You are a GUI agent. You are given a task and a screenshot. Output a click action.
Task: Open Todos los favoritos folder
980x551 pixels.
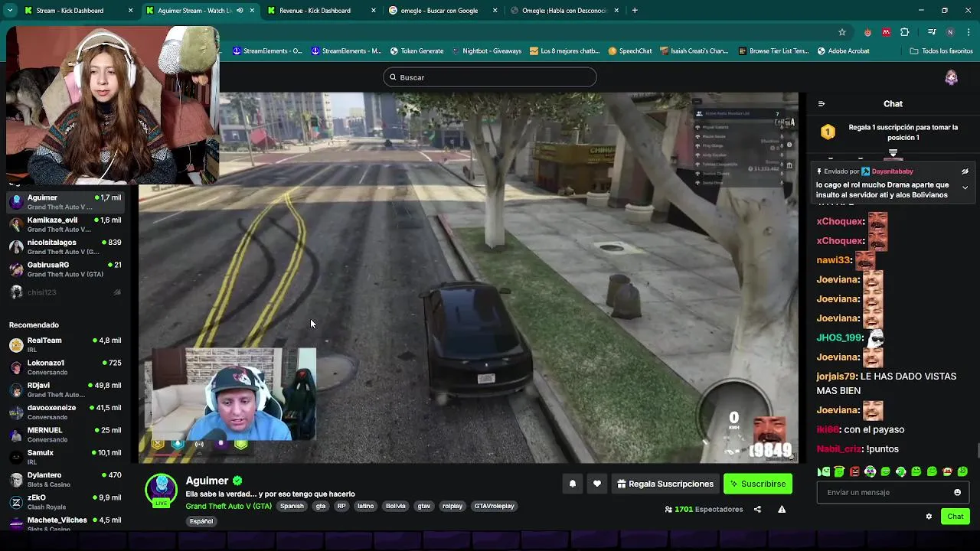pyautogui.click(x=942, y=51)
